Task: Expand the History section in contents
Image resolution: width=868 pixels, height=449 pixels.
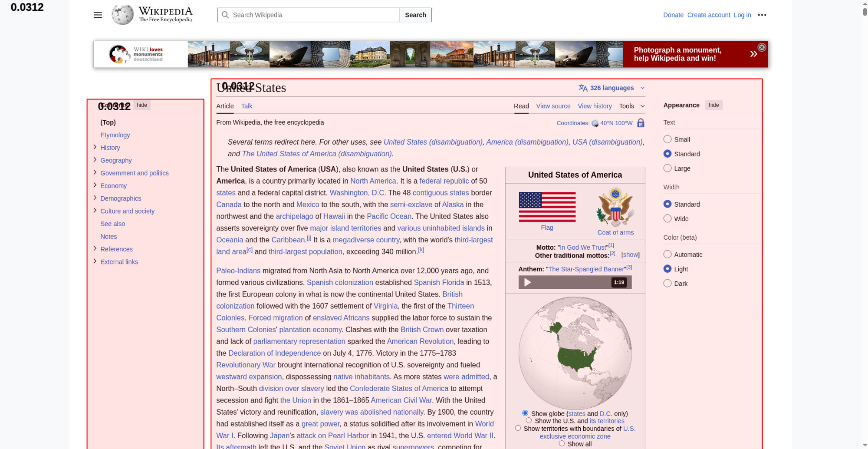Action: [x=95, y=147]
